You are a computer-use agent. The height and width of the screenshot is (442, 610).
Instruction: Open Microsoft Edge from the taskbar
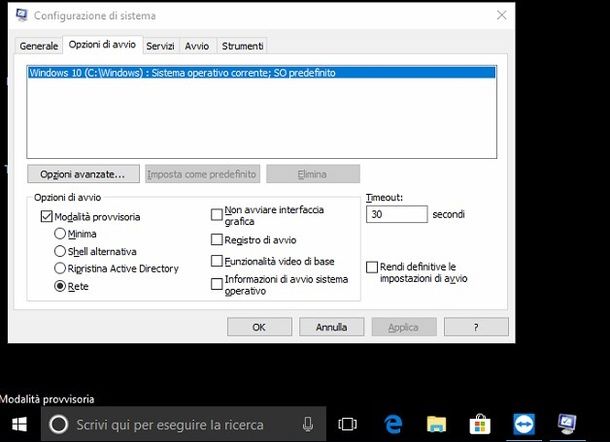click(393, 424)
